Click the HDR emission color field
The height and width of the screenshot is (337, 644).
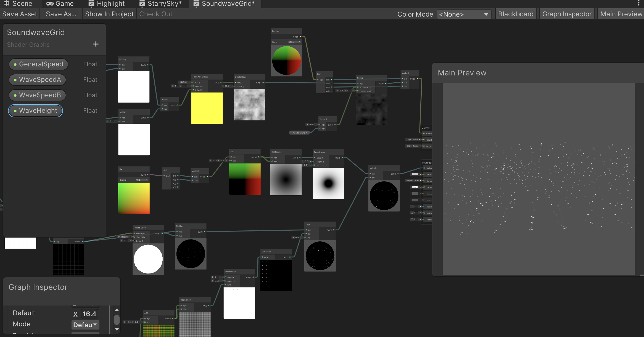(x=415, y=187)
